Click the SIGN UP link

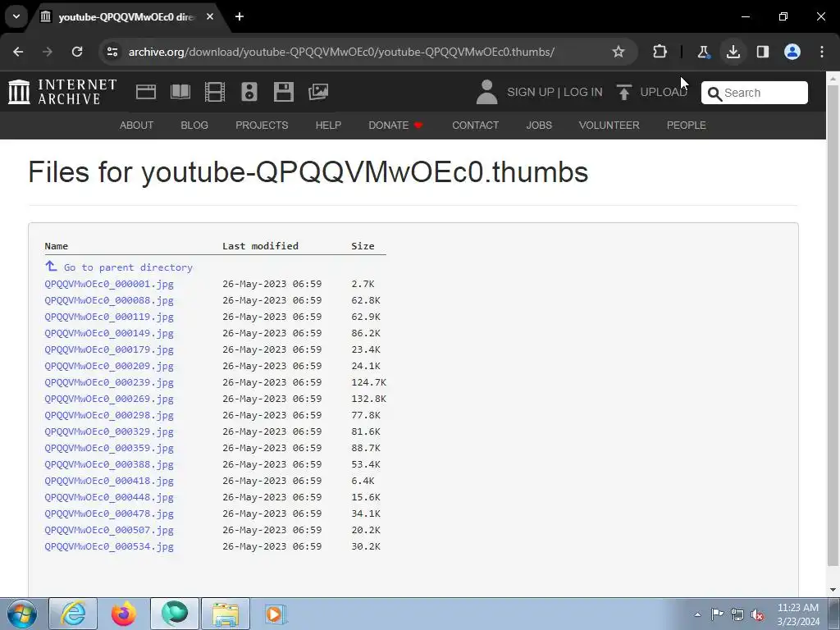(x=531, y=92)
